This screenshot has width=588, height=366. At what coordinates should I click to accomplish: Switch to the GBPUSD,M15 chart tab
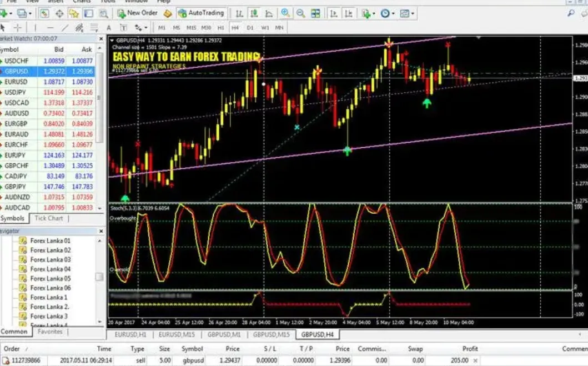tap(271, 334)
